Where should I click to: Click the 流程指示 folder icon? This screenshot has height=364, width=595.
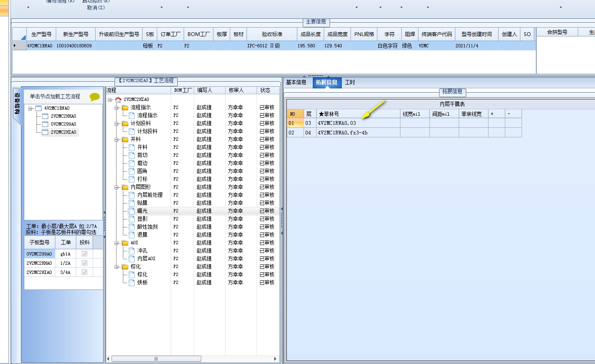click(x=125, y=108)
